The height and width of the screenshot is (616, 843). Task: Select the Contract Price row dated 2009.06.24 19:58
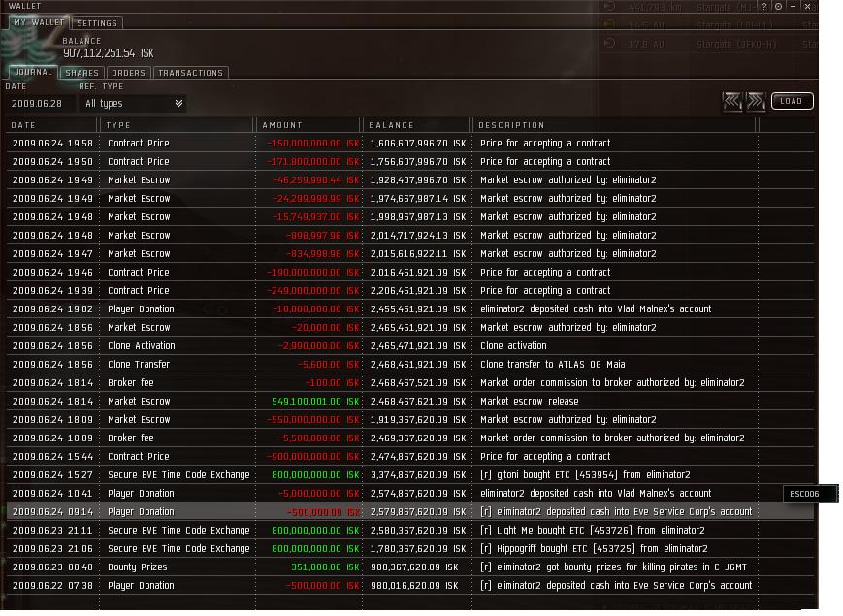[410, 143]
